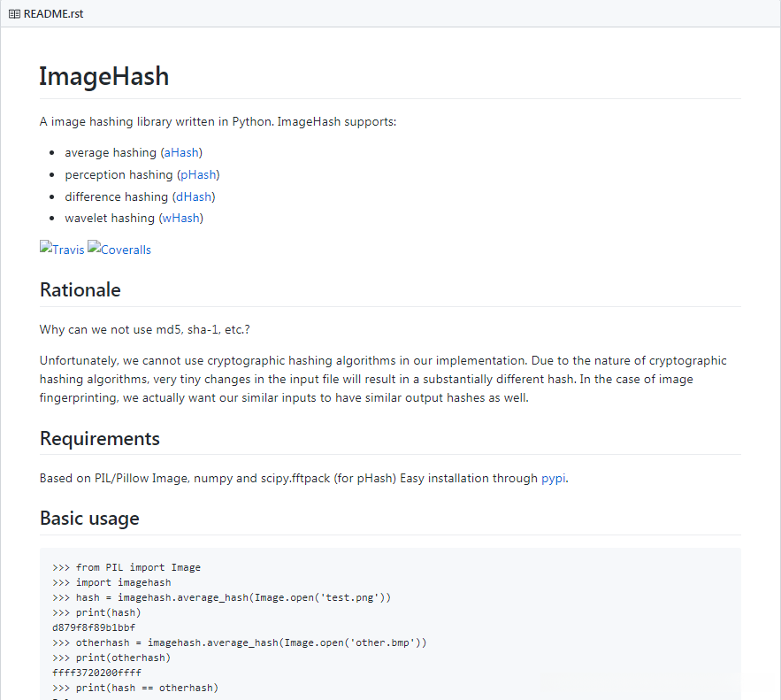The image size is (781, 700).
Task: Click the Requirements section heading
Action: (100, 439)
